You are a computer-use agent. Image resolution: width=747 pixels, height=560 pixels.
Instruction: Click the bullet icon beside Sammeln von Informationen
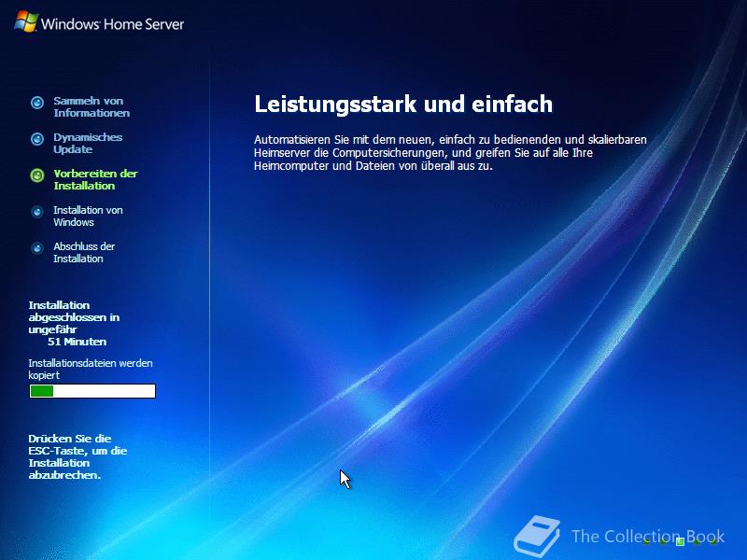37,103
